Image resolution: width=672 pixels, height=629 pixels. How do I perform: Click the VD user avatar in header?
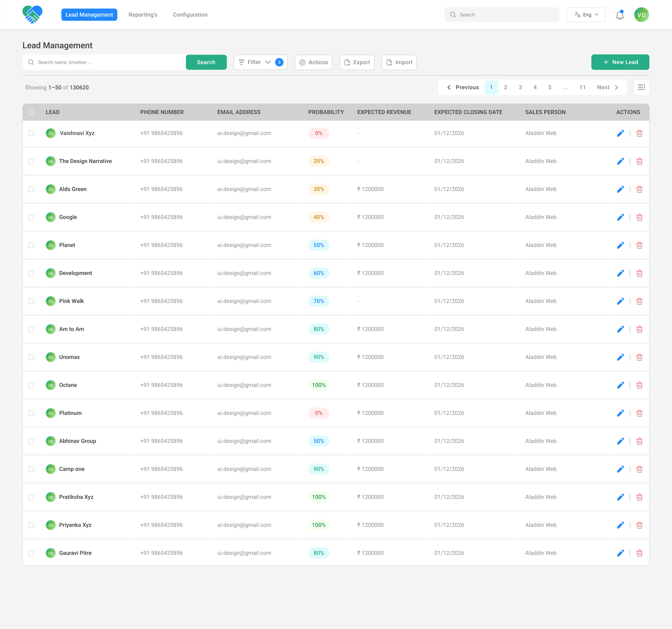[641, 15]
